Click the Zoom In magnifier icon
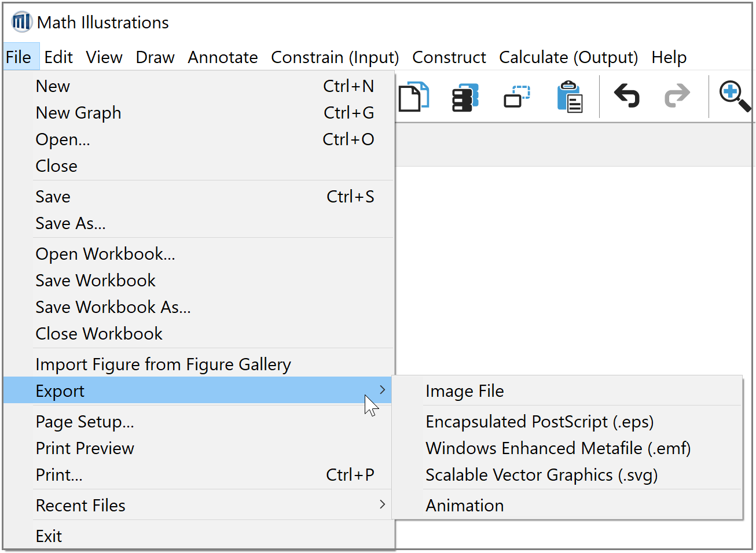Viewport: 756px width, 553px height. coord(733,96)
